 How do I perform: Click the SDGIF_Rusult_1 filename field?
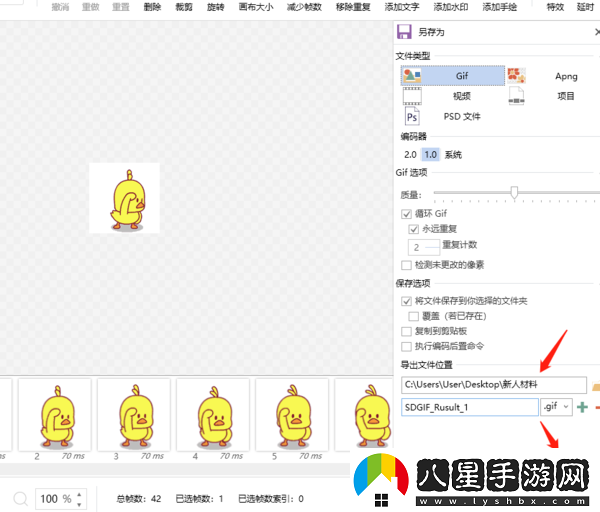470,407
